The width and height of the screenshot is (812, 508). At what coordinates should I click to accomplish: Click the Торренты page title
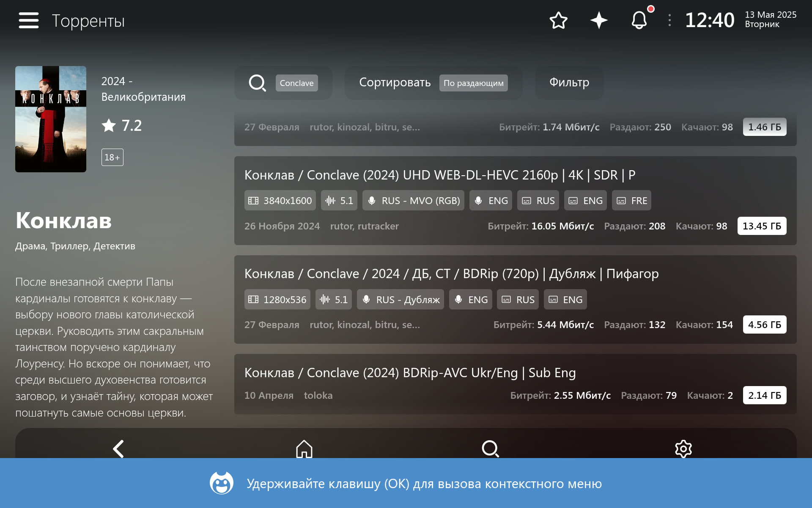pos(88,21)
